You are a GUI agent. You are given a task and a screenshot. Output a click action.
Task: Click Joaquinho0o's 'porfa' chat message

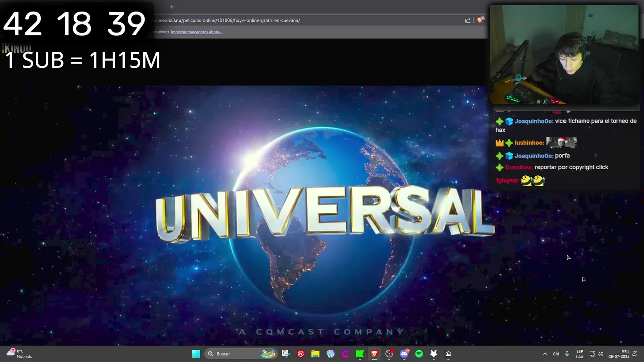coord(562,156)
